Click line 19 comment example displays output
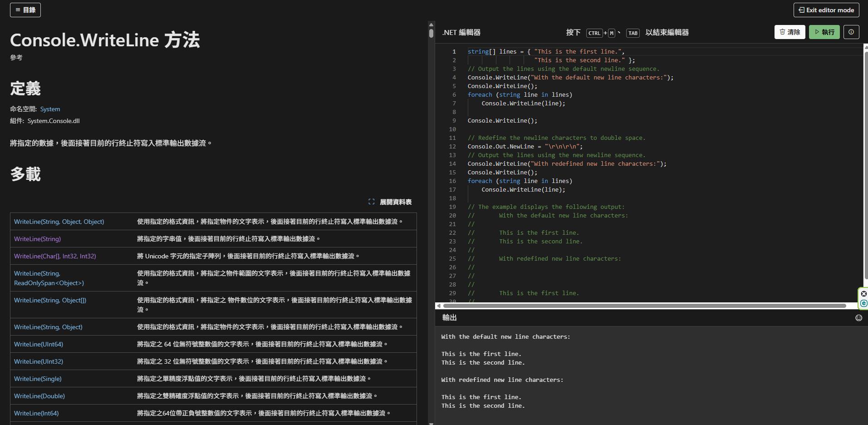Viewport: 868px width, 425px height. point(546,207)
